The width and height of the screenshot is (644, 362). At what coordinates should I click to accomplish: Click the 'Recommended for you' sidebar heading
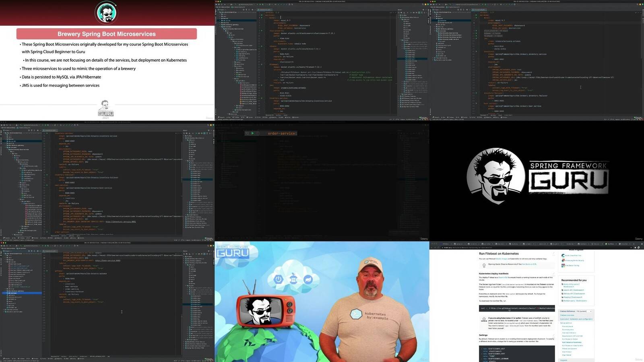(x=574, y=280)
